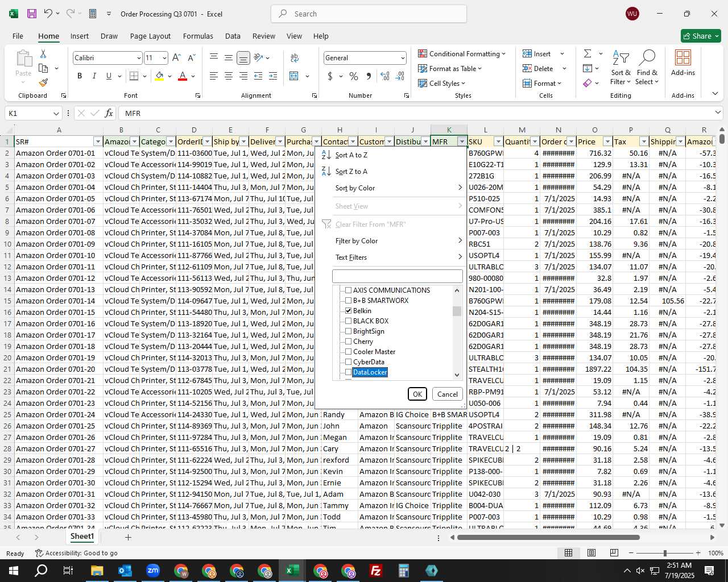Check DataLocker filter checkbox

pos(349,372)
